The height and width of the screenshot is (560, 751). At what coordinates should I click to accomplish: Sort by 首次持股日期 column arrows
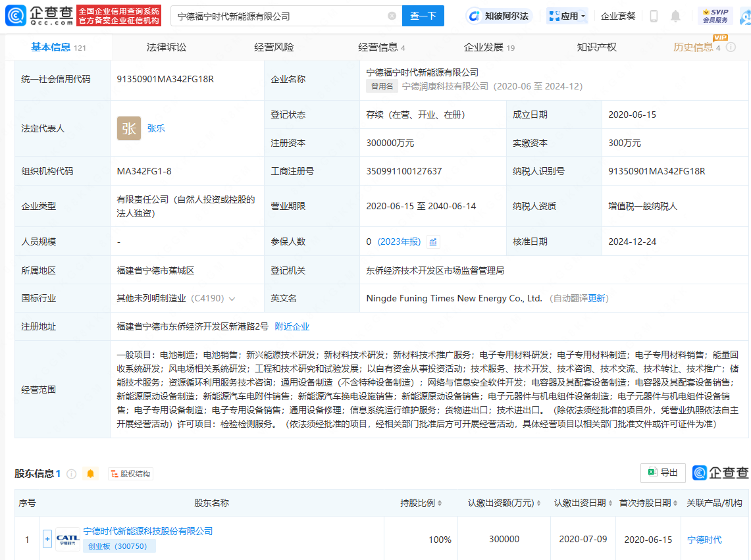(x=676, y=503)
